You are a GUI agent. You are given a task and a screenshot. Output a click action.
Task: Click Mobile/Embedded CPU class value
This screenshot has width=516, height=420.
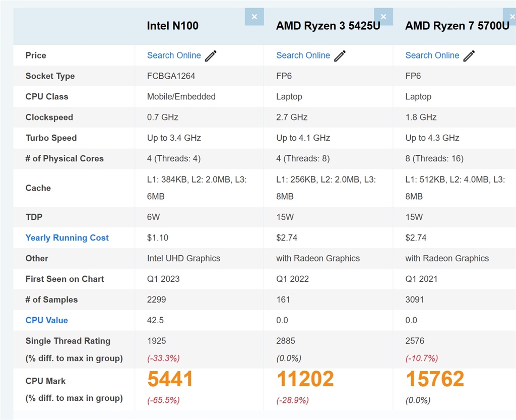click(x=181, y=96)
